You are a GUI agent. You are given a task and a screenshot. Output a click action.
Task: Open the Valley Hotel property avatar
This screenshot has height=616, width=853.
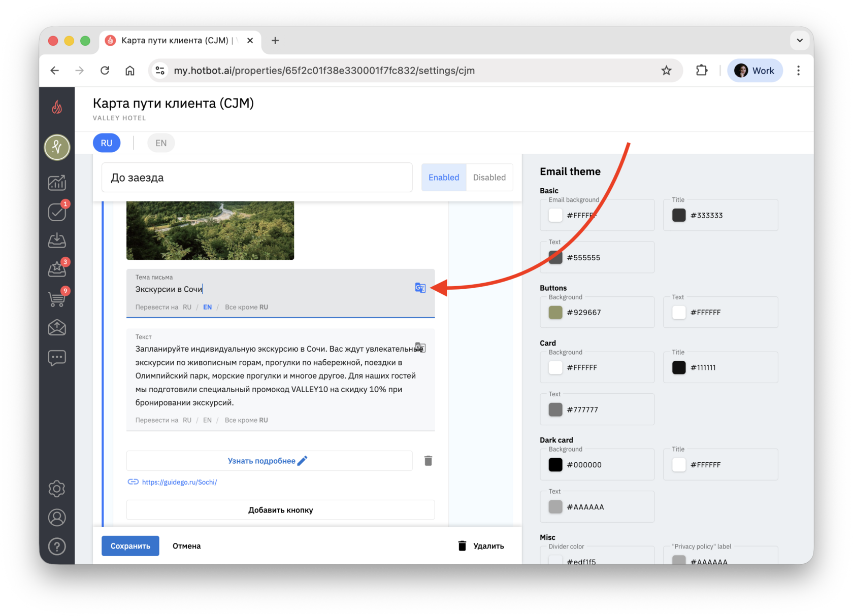coord(57,147)
